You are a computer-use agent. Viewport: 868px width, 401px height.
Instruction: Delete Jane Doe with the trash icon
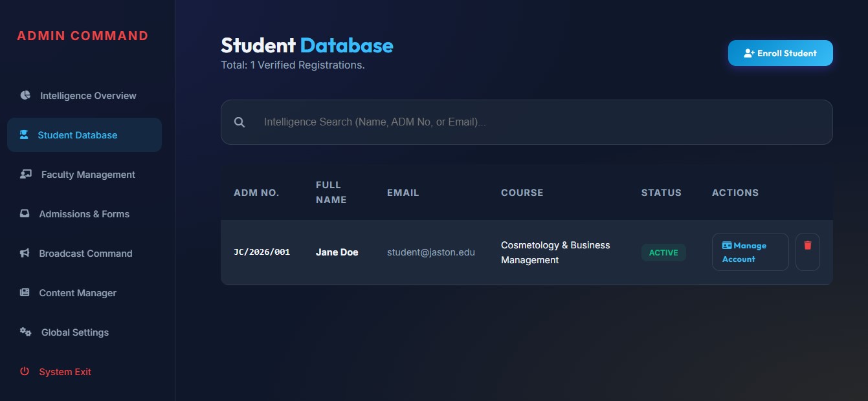pyautogui.click(x=807, y=252)
